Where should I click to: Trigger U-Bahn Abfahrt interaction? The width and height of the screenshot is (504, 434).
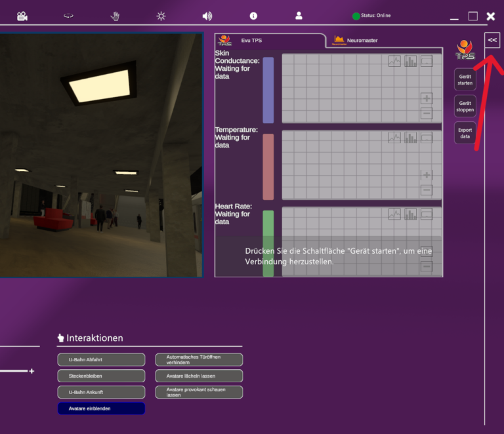(101, 359)
